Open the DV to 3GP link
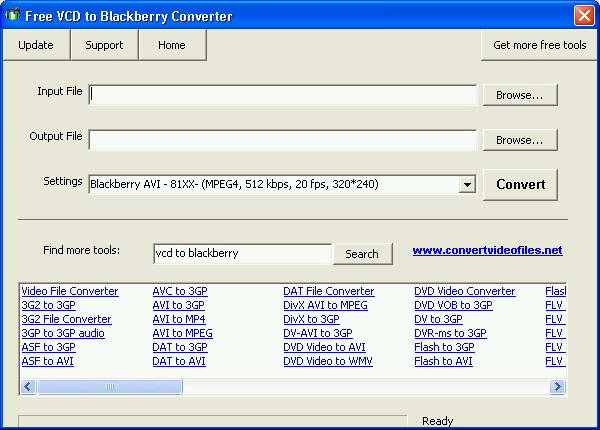600x430 pixels. click(439, 319)
